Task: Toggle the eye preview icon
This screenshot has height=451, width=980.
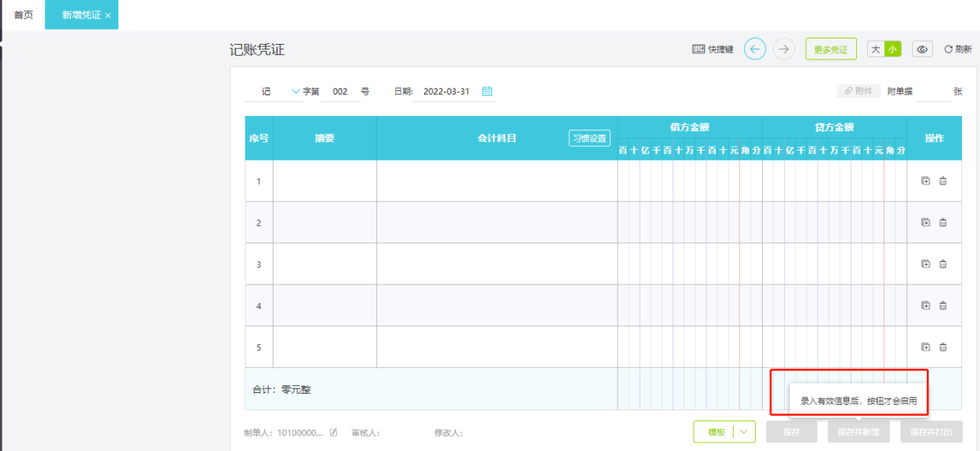Action: (923, 49)
